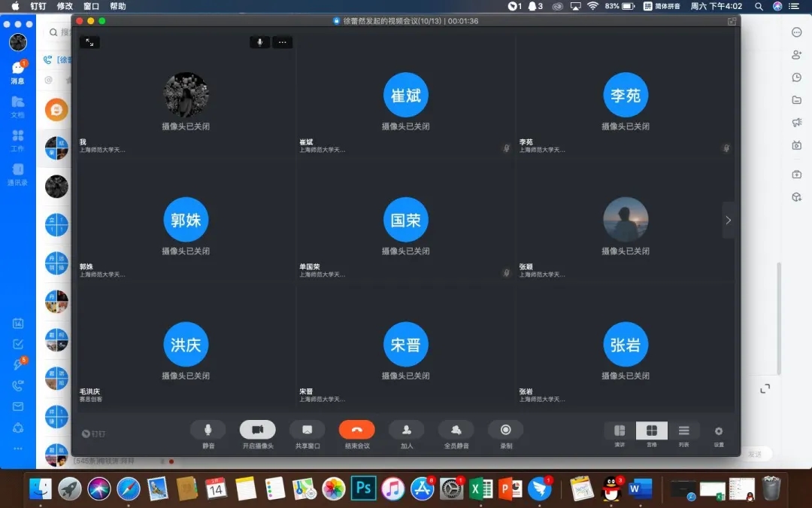This screenshot has height=508, width=812.
Task: Open 工作 workbench in DingTalk sidebar
Action: point(17,141)
